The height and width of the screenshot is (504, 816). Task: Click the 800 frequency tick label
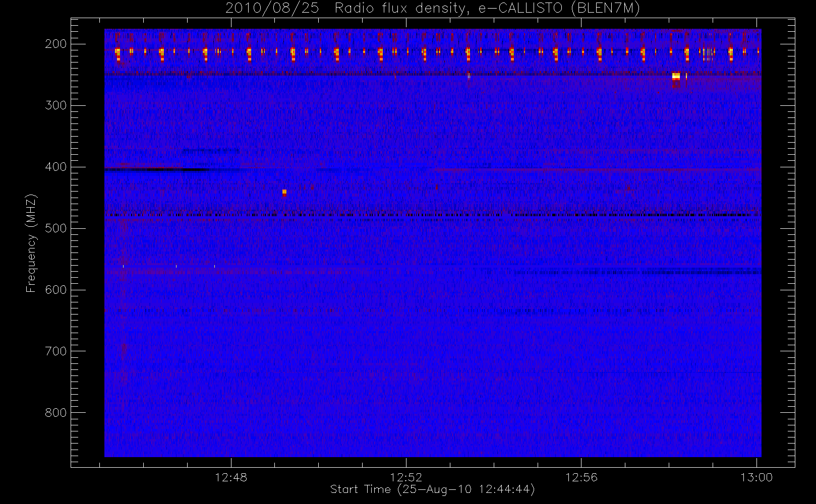(56, 413)
